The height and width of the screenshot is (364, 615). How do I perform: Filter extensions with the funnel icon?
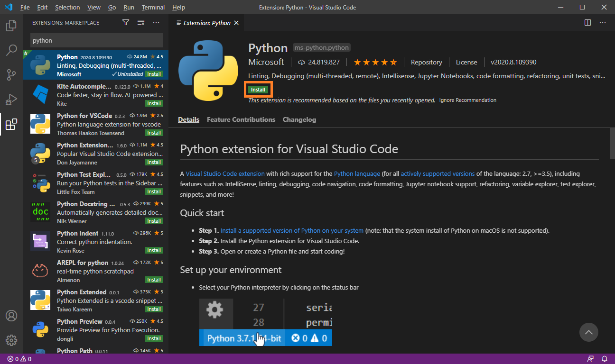point(126,22)
